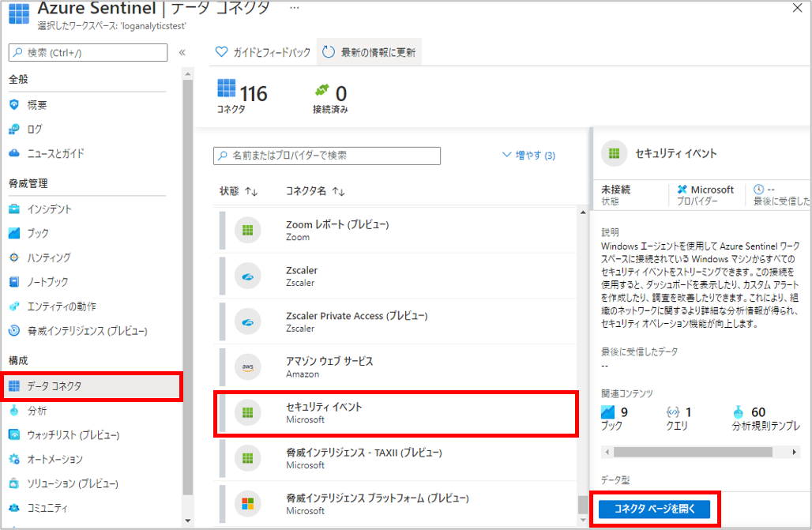Click the ノートブック icon
The height and width of the screenshot is (530, 812).
14,282
